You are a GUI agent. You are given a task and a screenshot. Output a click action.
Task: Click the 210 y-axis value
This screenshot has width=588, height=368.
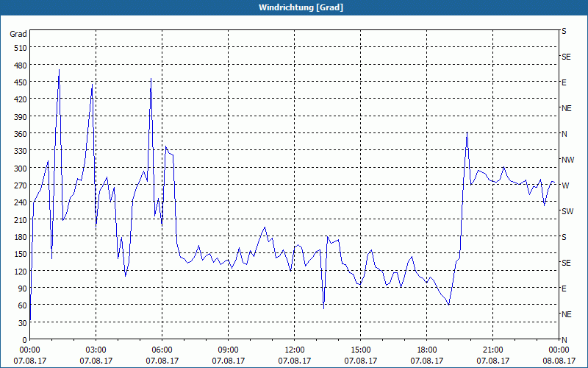pos(21,220)
